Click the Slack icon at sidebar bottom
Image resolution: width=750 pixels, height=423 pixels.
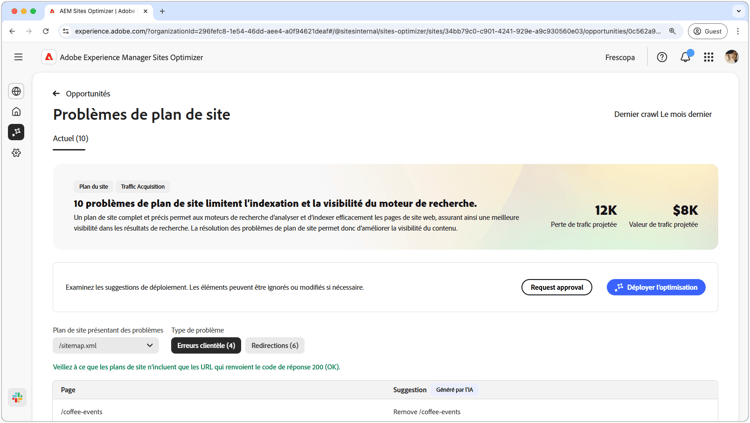click(x=17, y=397)
